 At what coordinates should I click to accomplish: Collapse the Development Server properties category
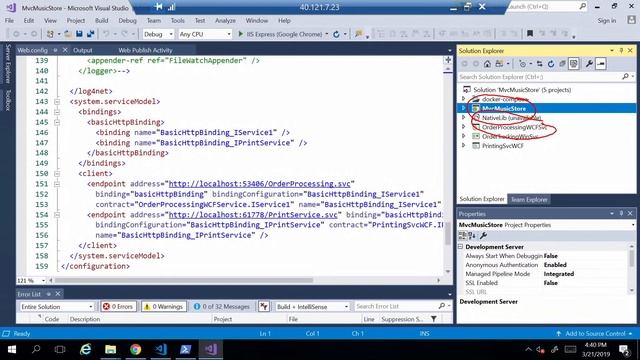461,247
